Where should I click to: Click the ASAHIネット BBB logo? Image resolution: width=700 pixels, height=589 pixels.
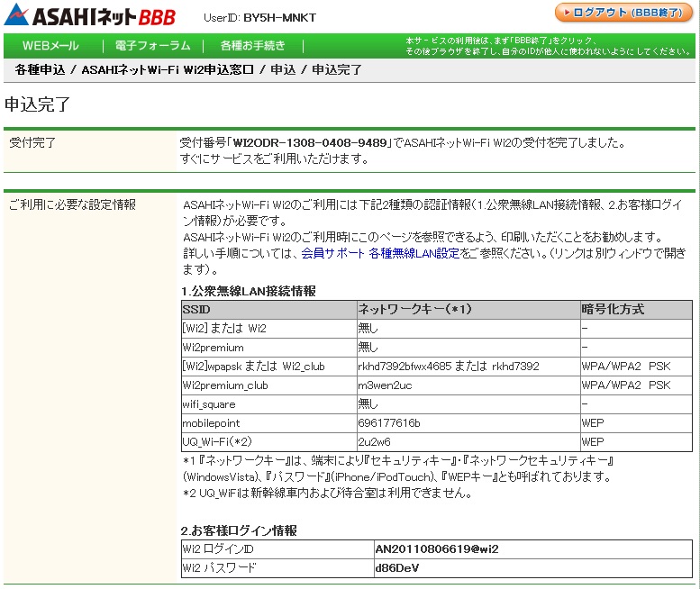[x=91, y=15]
